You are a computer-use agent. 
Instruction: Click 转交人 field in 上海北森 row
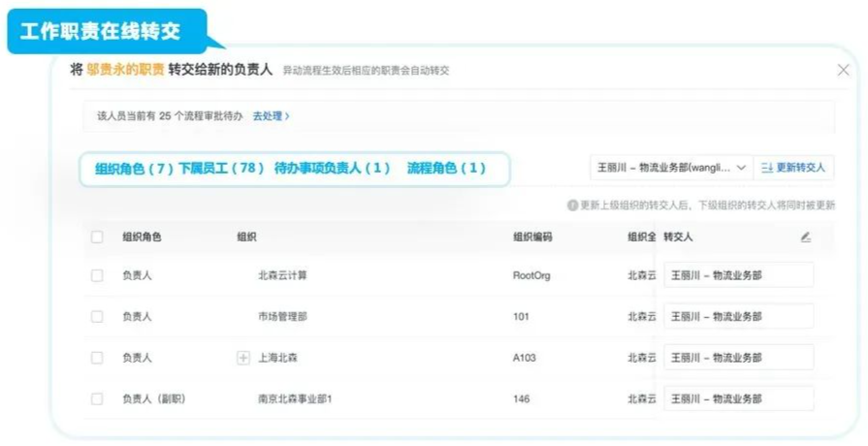[738, 358]
